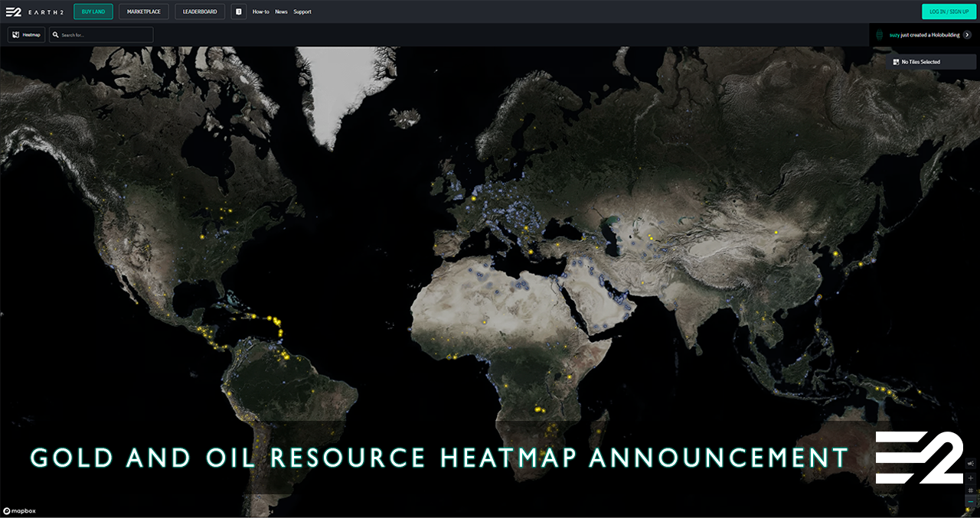
Task: Click Log In / Sign Up button
Action: (949, 11)
